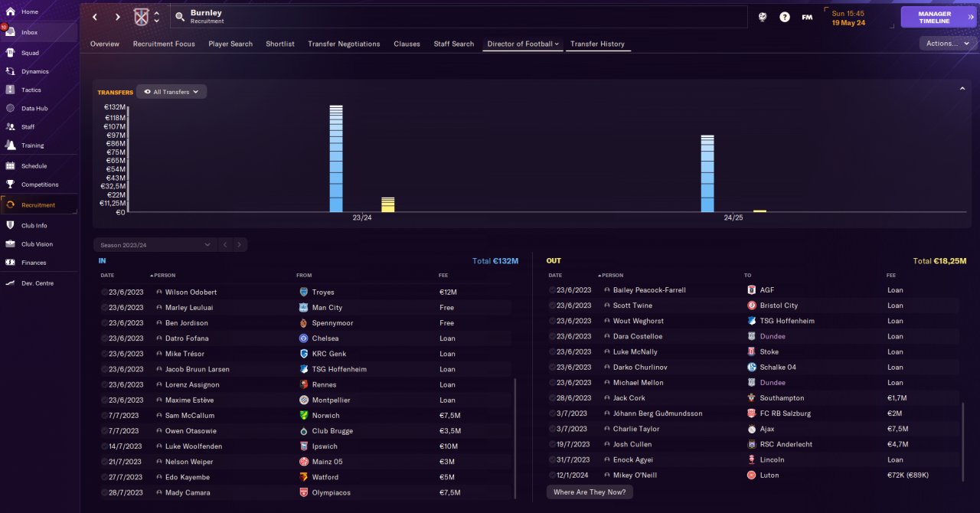Screen dimensions: 980x513
Task: Expand the Director of Football menu
Action: coord(523,44)
